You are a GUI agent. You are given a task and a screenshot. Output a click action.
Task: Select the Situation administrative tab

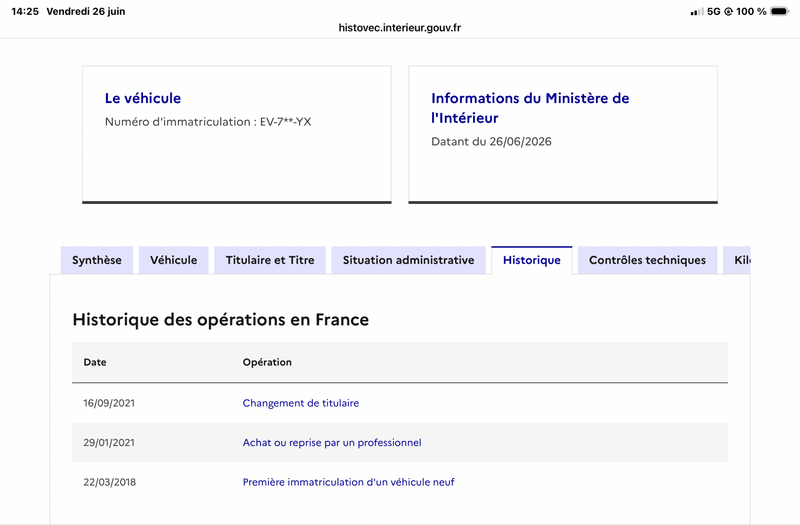point(408,260)
